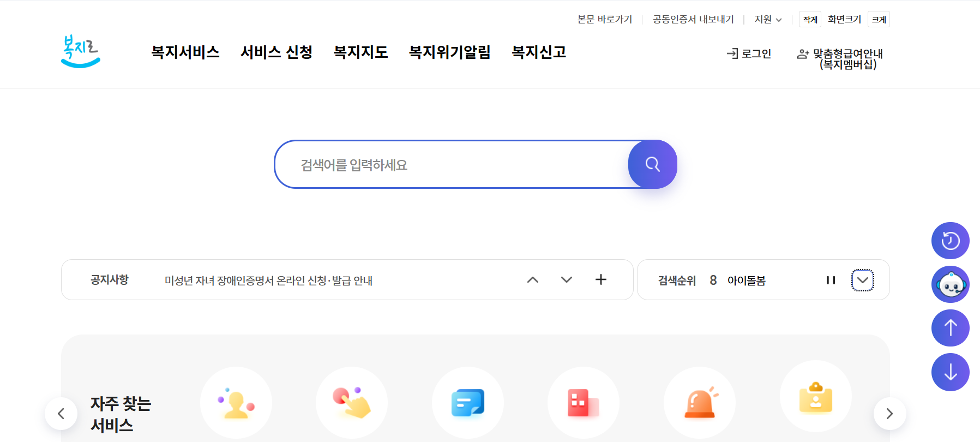Image resolution: width=980 pixels, height=442 pixels.
Task: Show next frequently used services
Action: pos(889,414)
